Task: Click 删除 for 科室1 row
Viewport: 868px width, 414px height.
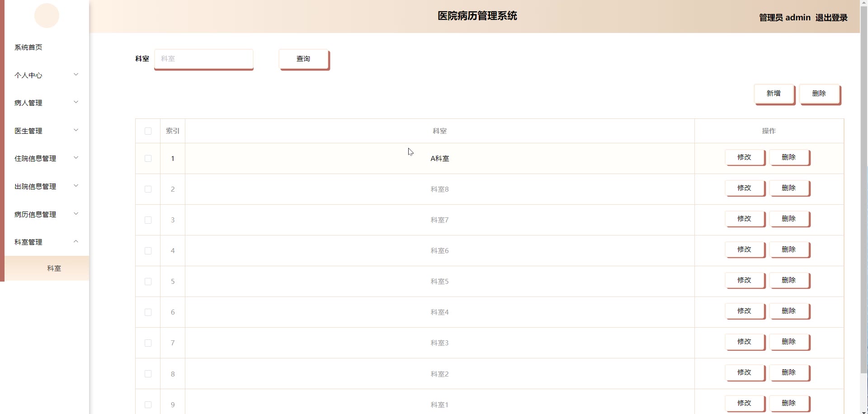Action: tap(789, 403)
